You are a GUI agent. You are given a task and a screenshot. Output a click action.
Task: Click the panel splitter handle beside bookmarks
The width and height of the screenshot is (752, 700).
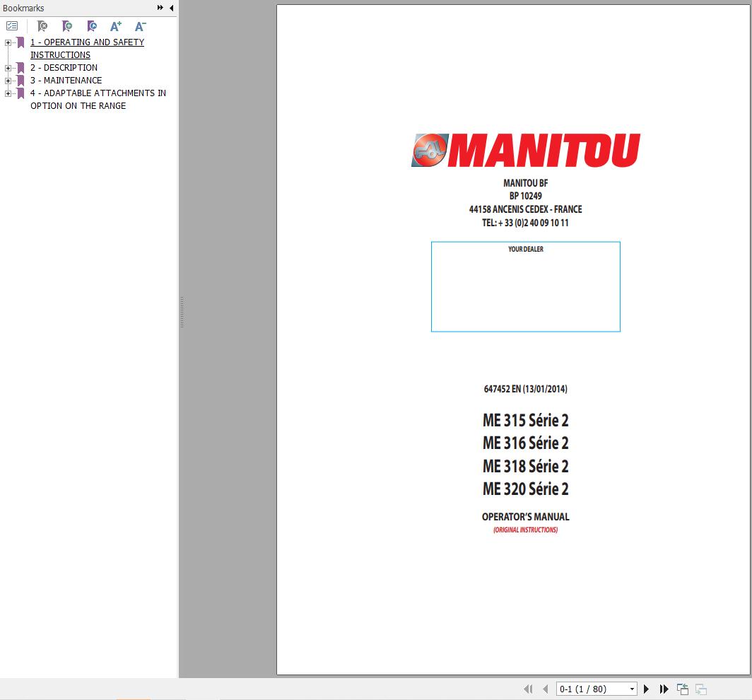coord(182,312)
